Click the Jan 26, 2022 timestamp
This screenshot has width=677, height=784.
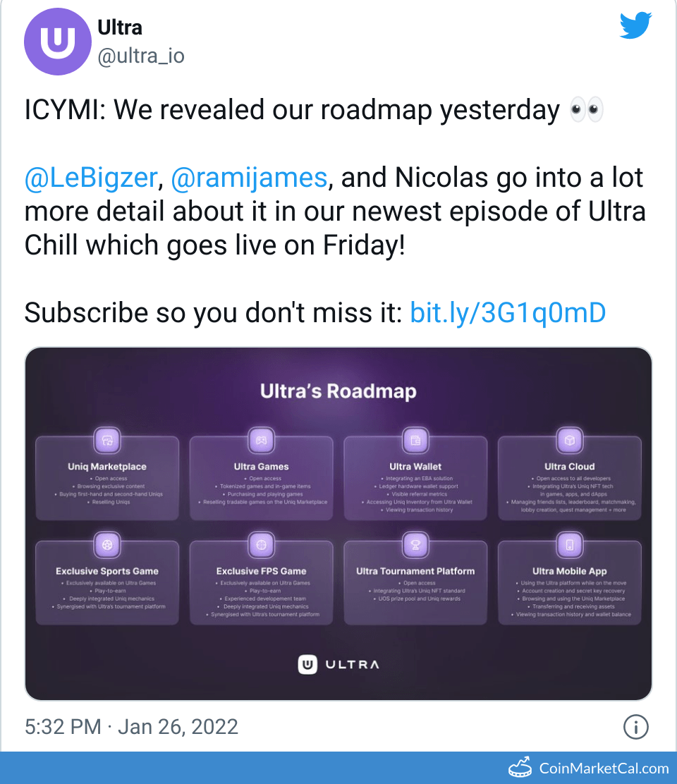pyautogui.click(x=176, y=726)
